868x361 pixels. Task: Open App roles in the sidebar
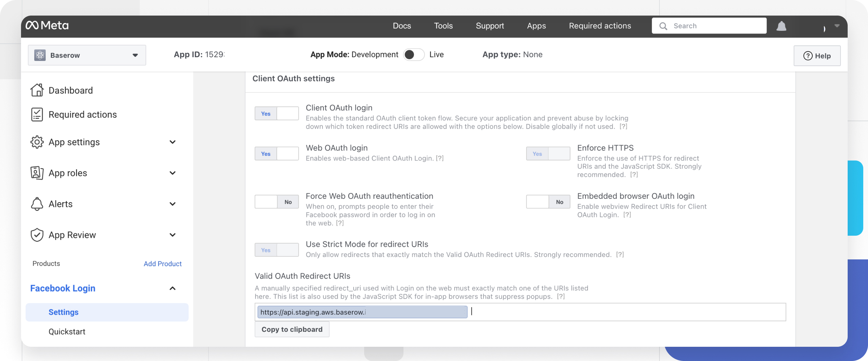click(37, 173)
